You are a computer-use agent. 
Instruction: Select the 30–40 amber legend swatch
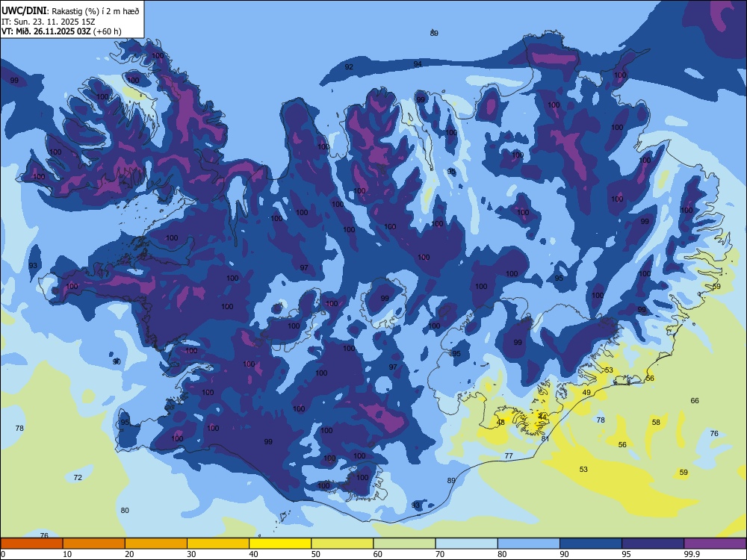click(x=218, y=544)
